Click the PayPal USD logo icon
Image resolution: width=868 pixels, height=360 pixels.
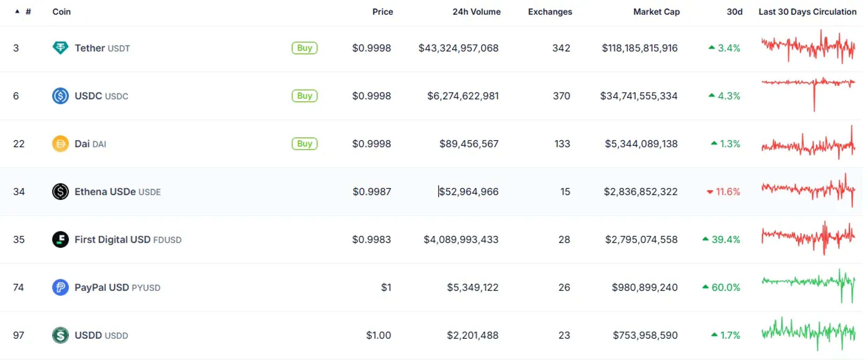coord(60,287)
